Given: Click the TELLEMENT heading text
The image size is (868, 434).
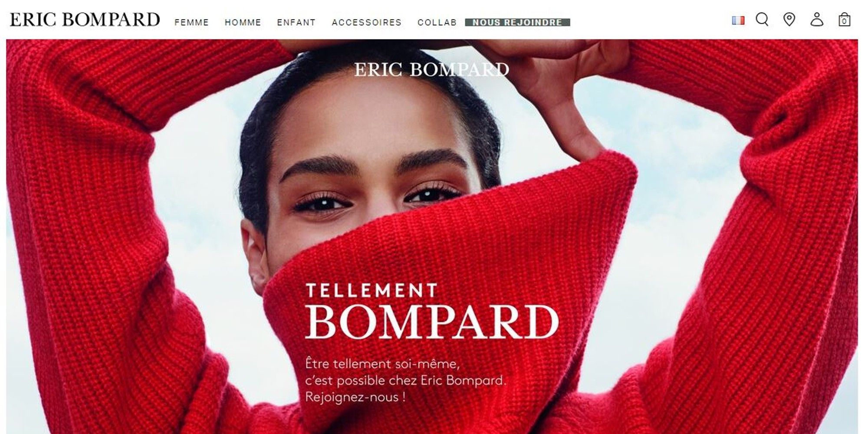Looking at the screenshot, I should coord(372,290).
